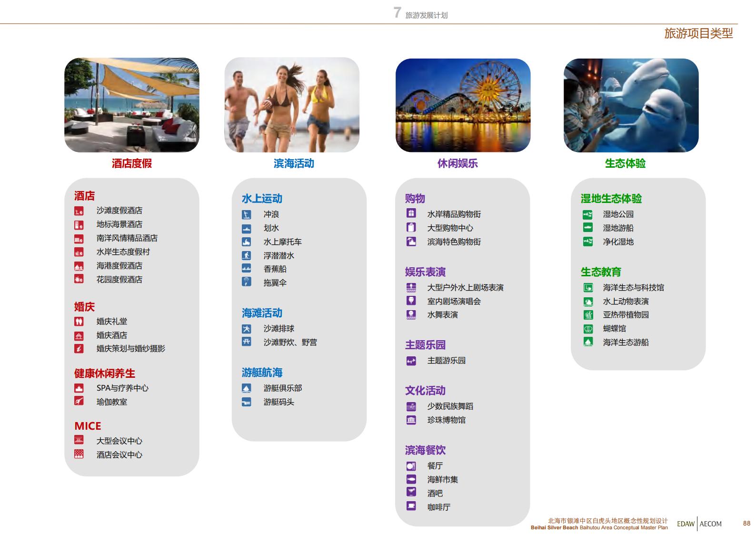Click the purple icon beside 水岸精品购物街
The width and height of the screenshot is (756, 535).
[x=411, y=213]
